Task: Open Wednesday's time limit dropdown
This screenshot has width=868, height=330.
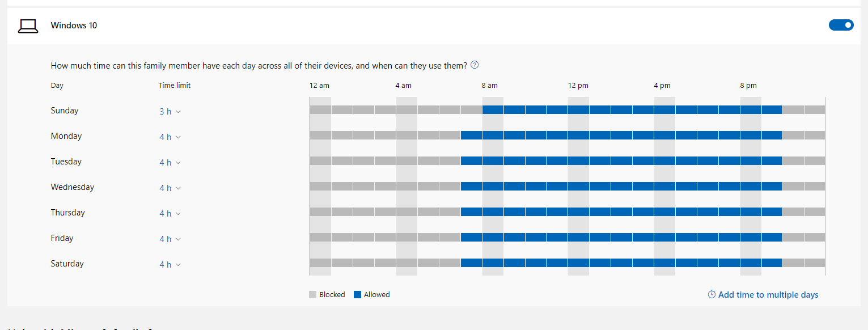Action: pos(170,188)
